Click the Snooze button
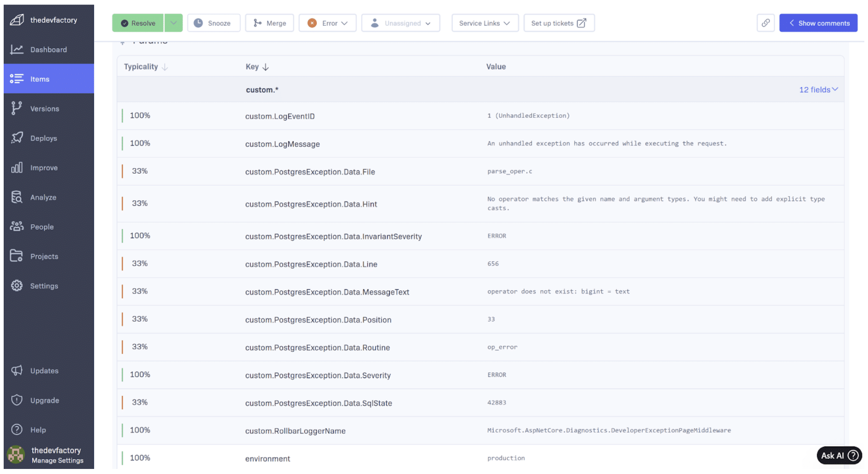Image resolution: width=868 pixels, height=474 pixels. click(213, 23)
